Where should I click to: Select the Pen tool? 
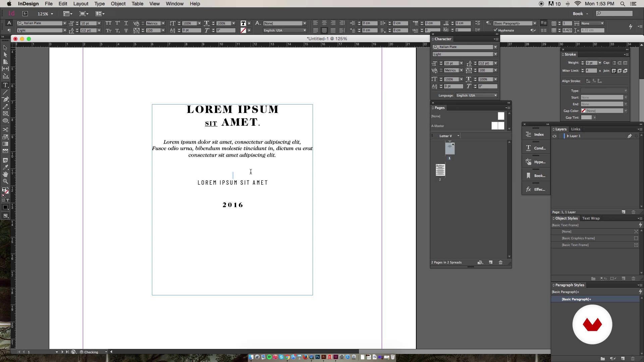pos(5,99)
